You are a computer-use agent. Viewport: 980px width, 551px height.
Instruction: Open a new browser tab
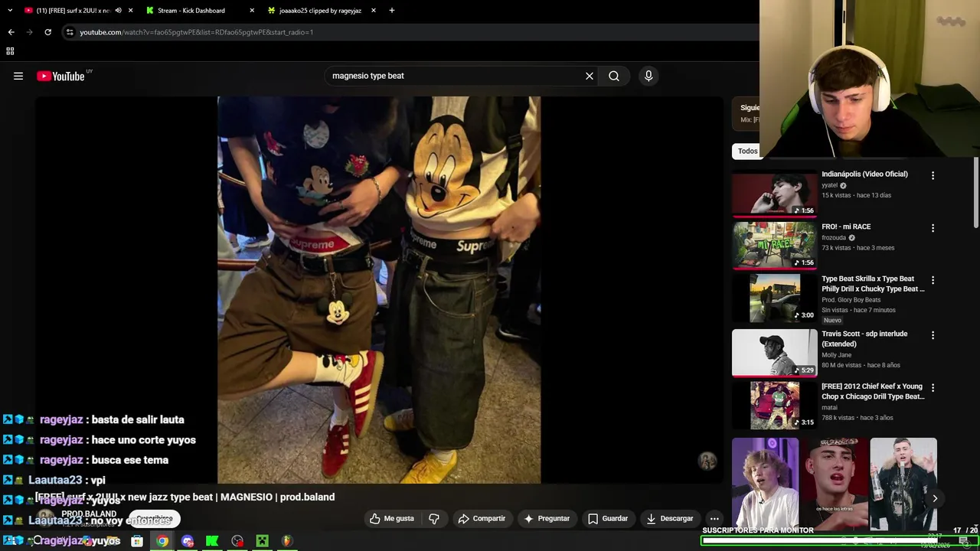point(392,11)
